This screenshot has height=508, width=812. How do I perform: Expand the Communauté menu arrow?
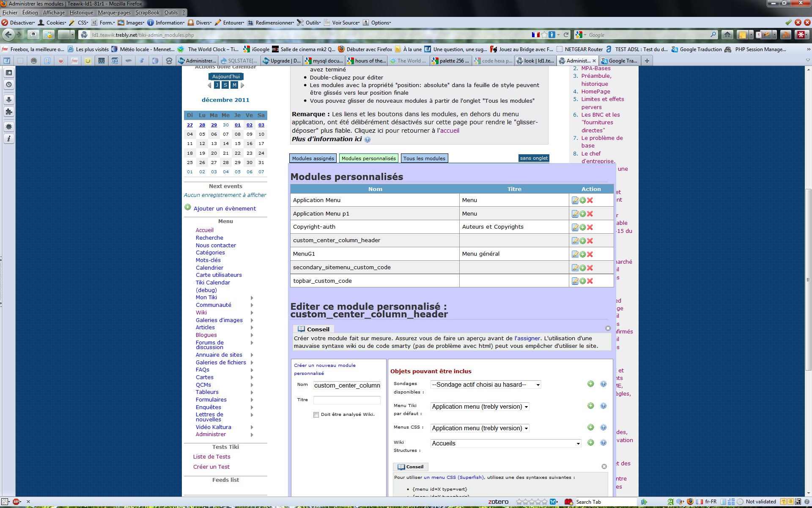[x=252, y=305]
